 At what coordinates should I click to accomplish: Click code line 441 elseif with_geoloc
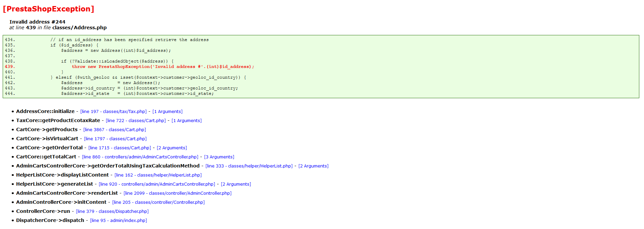148,77
